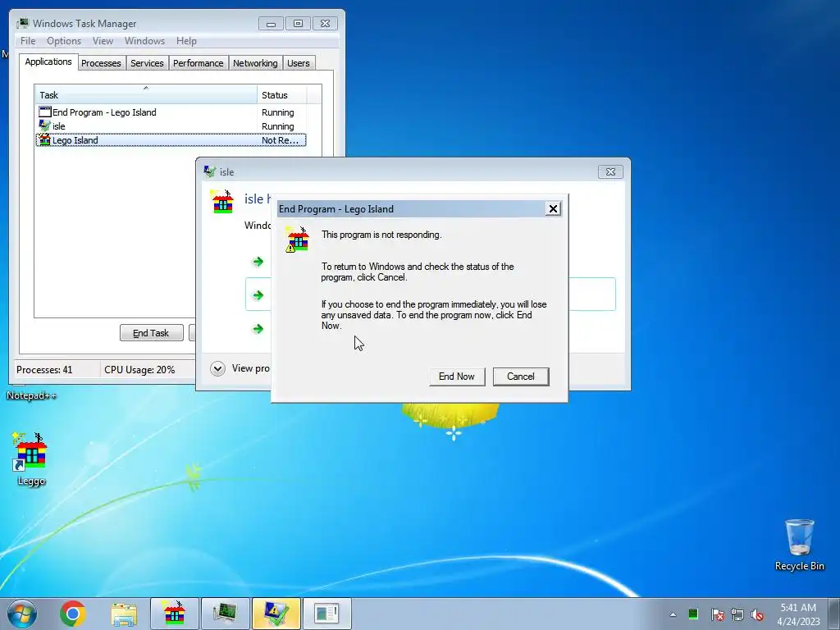The height and width of the screenshot is (630, 840).
Task: Open Windows Explorer from the taskbar
Action: tap(124, 614)
